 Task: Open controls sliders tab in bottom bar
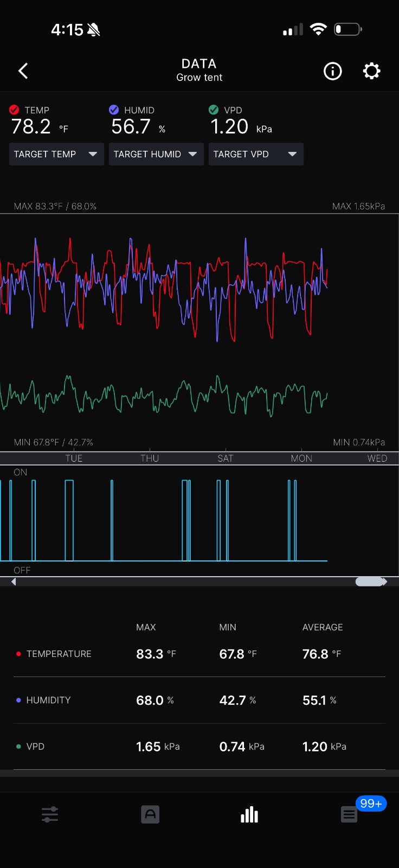50,814
